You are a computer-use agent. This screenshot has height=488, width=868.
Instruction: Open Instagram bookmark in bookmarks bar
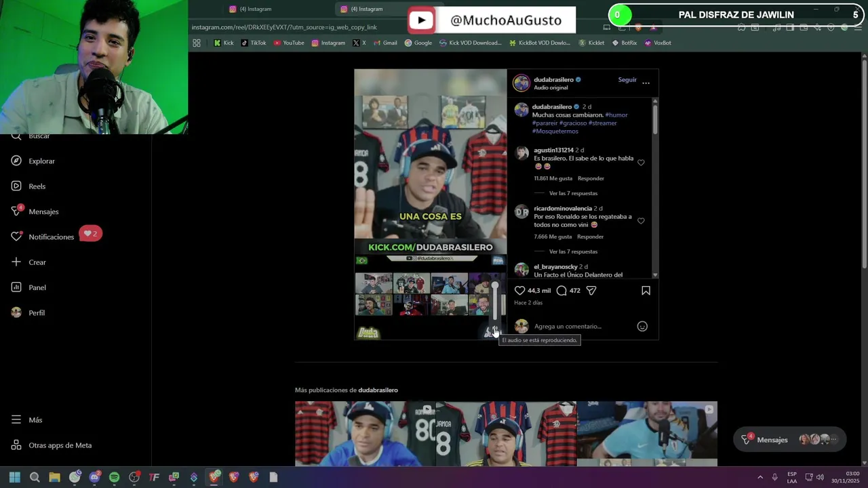pos(328,43)
